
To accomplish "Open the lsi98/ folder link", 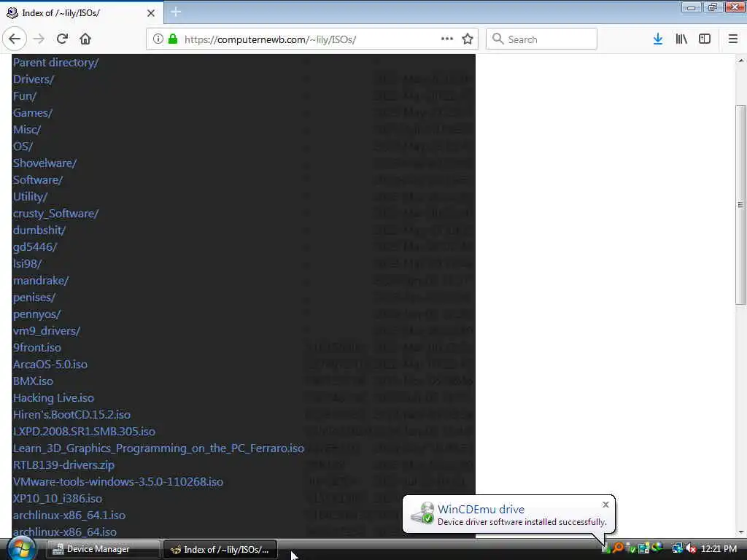I will tap(27, 263).
